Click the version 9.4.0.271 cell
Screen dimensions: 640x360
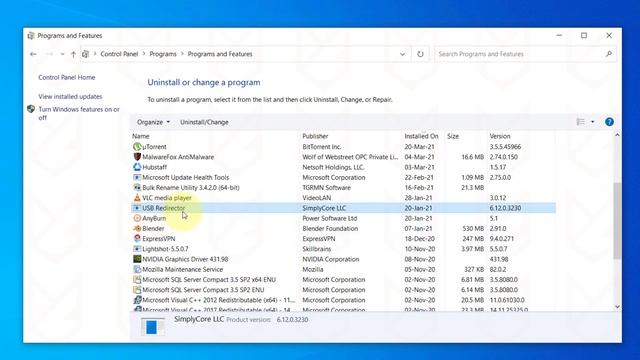[x=502, y=238]
